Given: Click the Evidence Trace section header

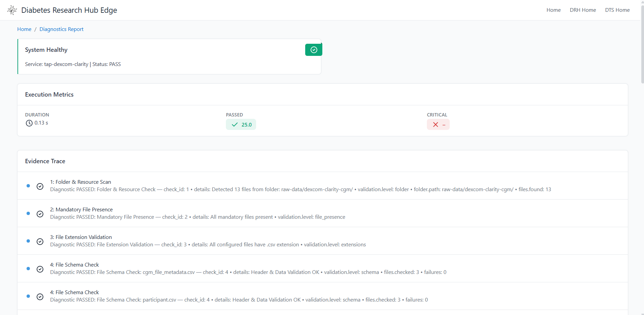Looking at the screenshot, I should click(x=45, y=161).
